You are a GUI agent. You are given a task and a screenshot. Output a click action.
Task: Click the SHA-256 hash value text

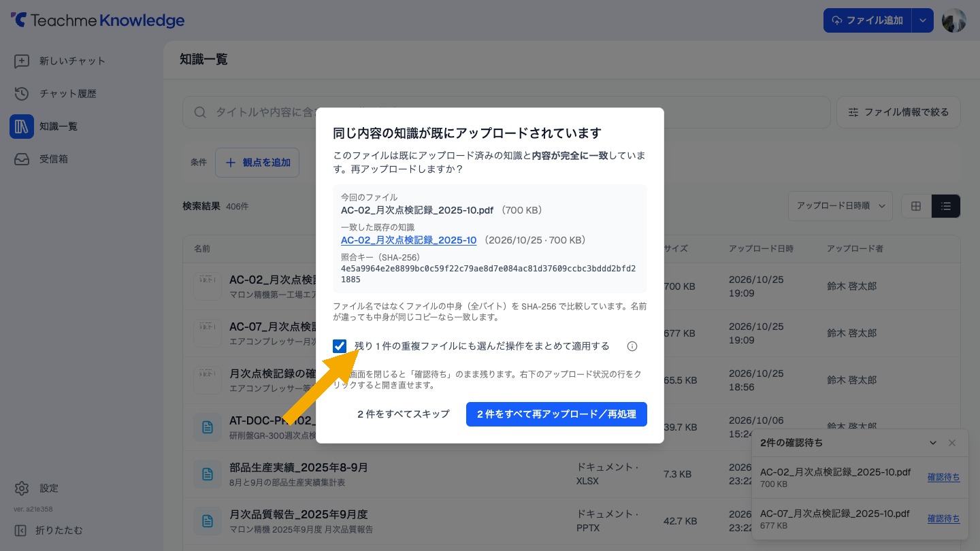[489, 274]
